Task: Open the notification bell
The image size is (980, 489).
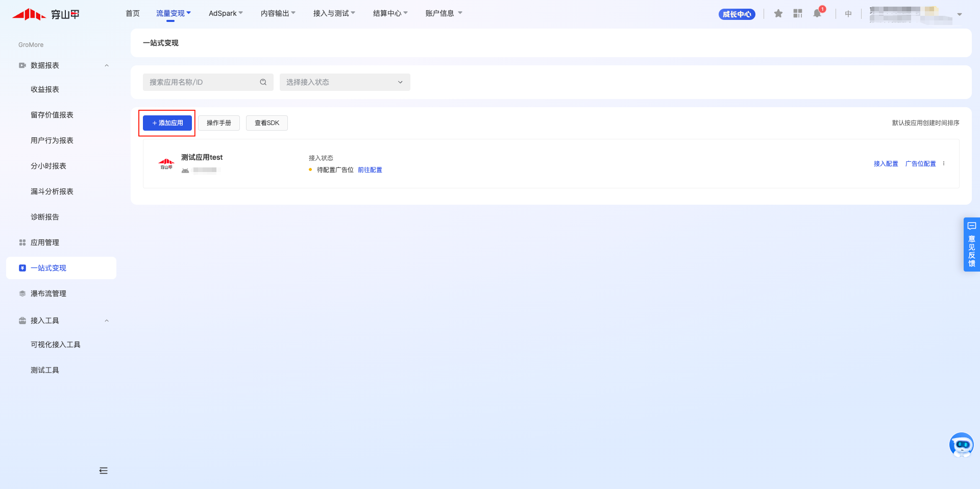Action: (817, 14)
